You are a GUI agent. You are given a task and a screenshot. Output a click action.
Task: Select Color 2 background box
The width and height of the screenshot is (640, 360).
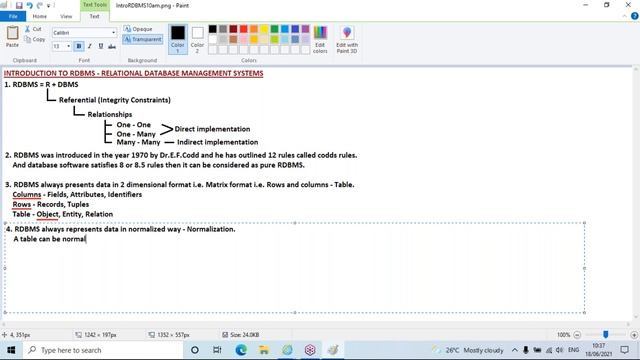198,40
